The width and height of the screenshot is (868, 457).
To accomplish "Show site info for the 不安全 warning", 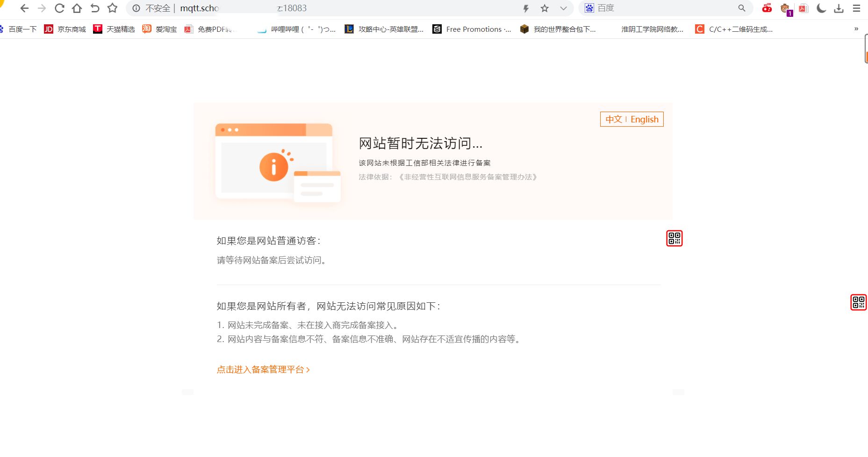I will click(136, 8).
